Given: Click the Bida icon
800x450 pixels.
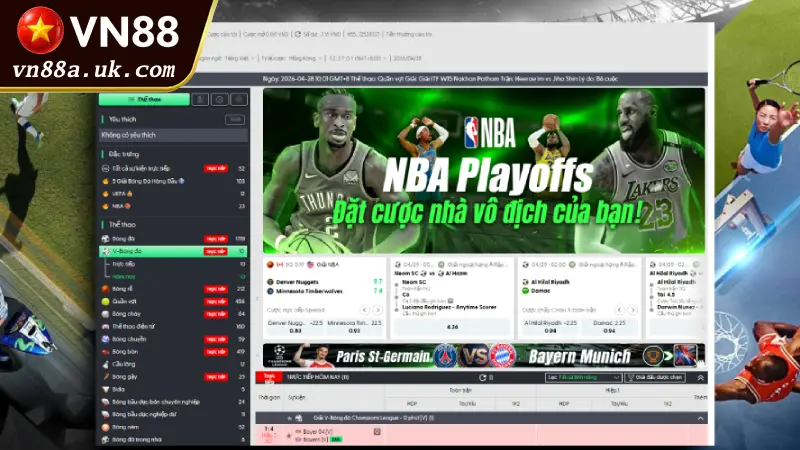Looking at the screenshot, I should [x=105, y=389].
